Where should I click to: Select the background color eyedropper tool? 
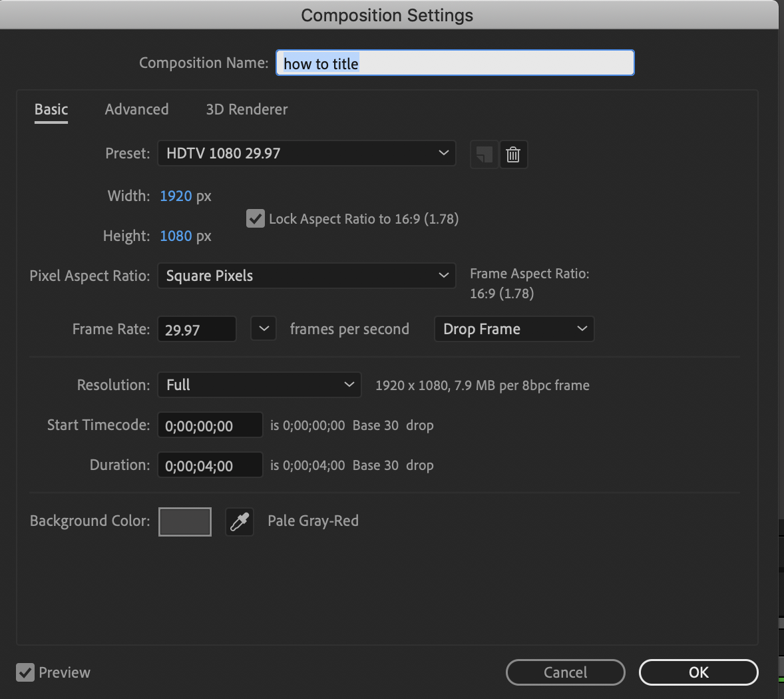pyautogui.click(x=240, y=521)
